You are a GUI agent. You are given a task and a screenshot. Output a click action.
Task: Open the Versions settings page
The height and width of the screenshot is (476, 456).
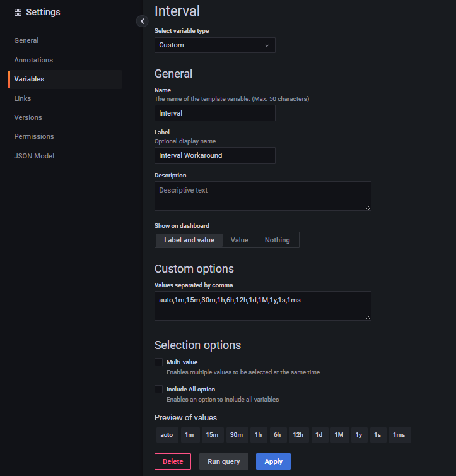coord(28,117)
